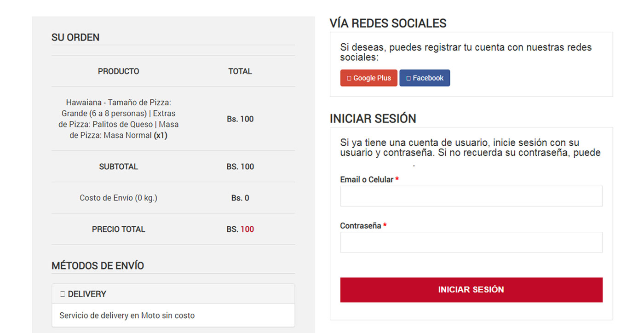Select the DELIVERY shipping method header
The image size is (644, 333).
click(x=173, y=294)
